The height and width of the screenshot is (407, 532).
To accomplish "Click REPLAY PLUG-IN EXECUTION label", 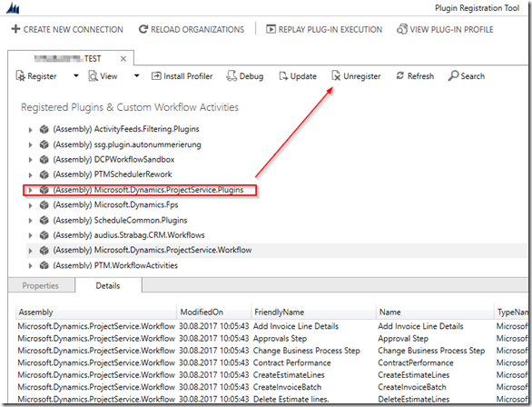I will coord(330,30).
